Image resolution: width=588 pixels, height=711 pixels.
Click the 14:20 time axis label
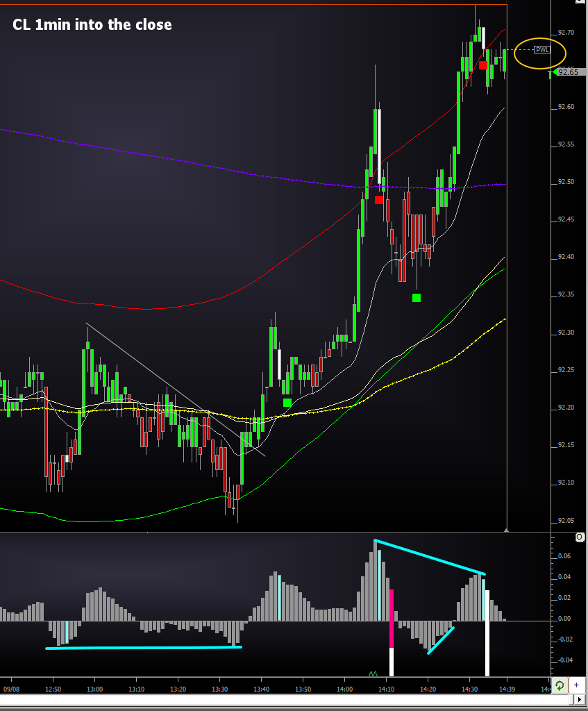pyautogui.click(x=428, y=689)
